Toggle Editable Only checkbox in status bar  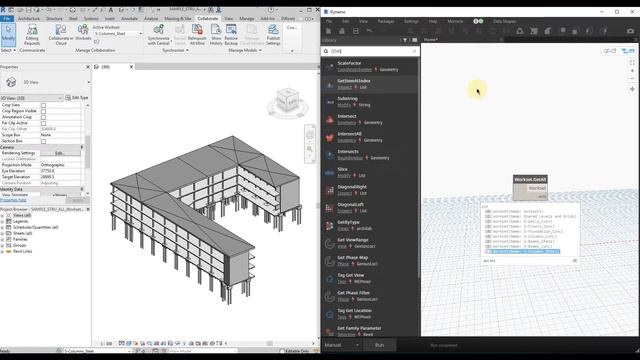pyautogui.click(x=282, y=351)
